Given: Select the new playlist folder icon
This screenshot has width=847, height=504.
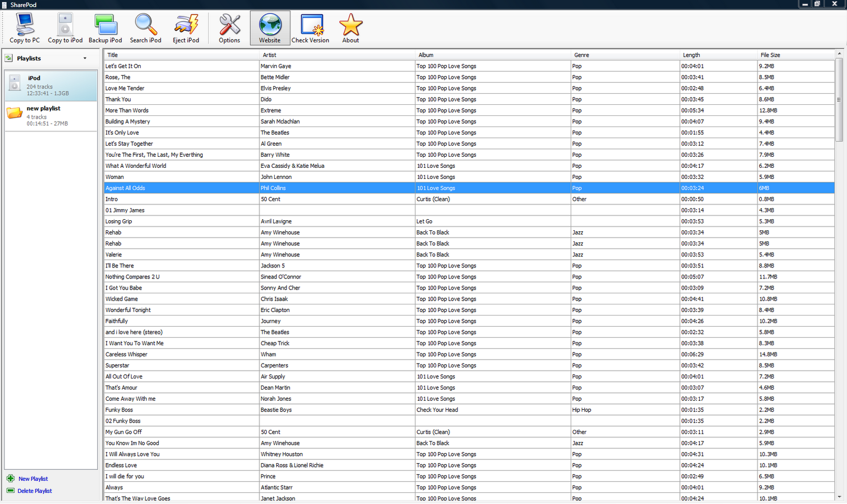Looking at the screenshot, I should pyautogui.click(x=15, y=113).
